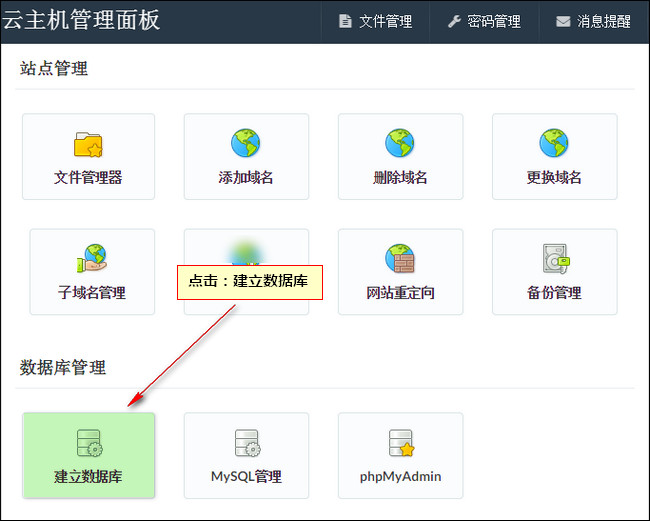
Task: Open phpMyAdmin via its starred database icon
Action: [400, 443]
